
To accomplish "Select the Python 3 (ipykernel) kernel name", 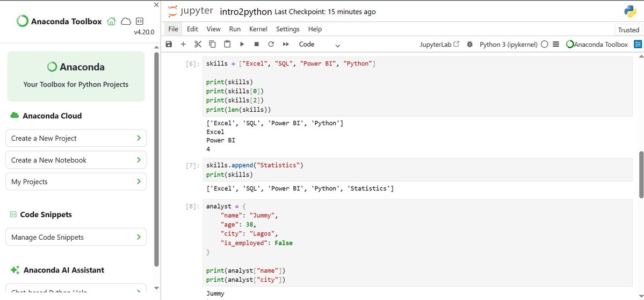I will coord(509,45).
